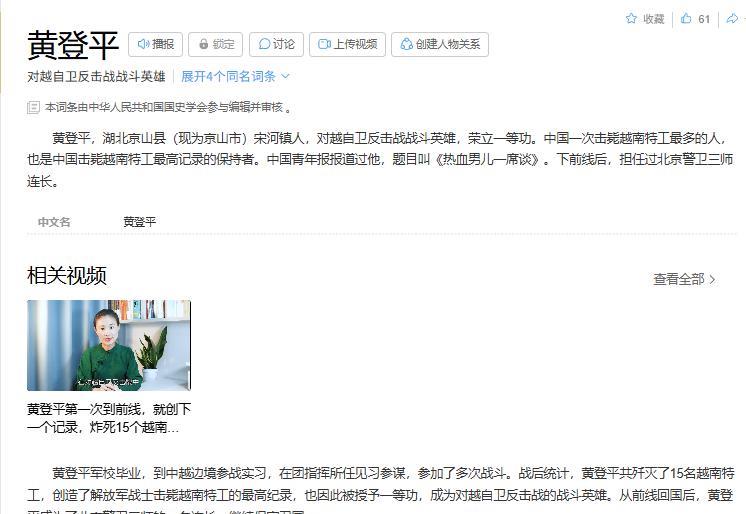The width and height of the screenshot is (746, 514).
Task: Click the 上传视频 camera icon
Action: [x=324, y=44]
